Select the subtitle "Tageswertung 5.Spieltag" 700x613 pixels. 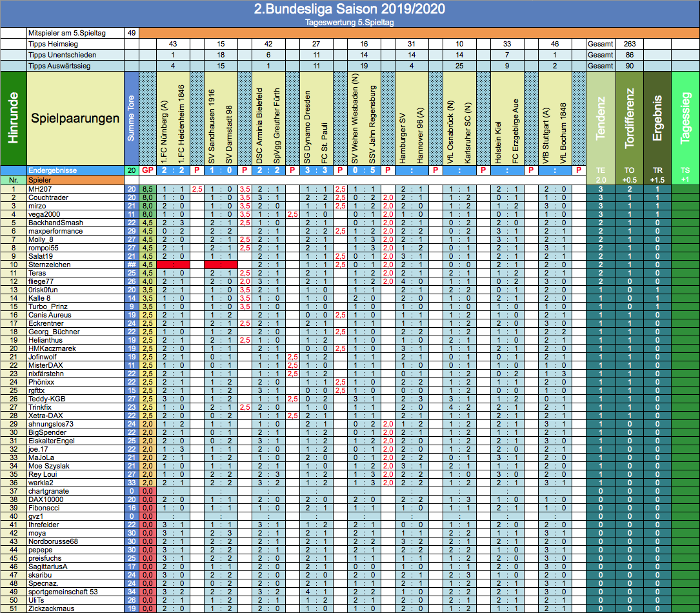tap(350, 23)
